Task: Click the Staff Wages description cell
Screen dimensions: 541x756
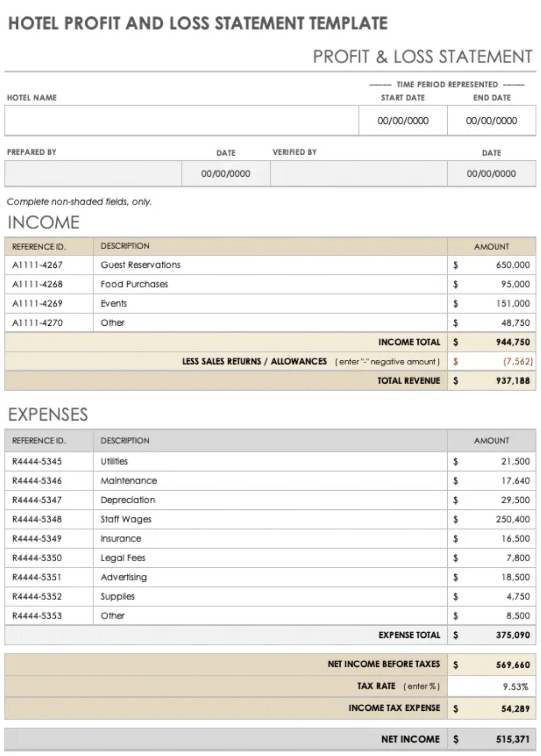Action: pos(270,519)
